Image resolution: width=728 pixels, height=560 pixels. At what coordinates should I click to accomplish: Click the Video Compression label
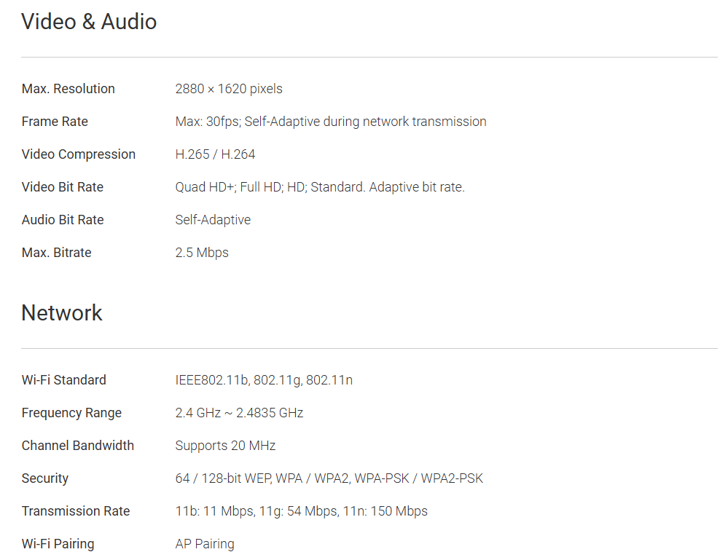pyautogui.click(x=79, y=154)
